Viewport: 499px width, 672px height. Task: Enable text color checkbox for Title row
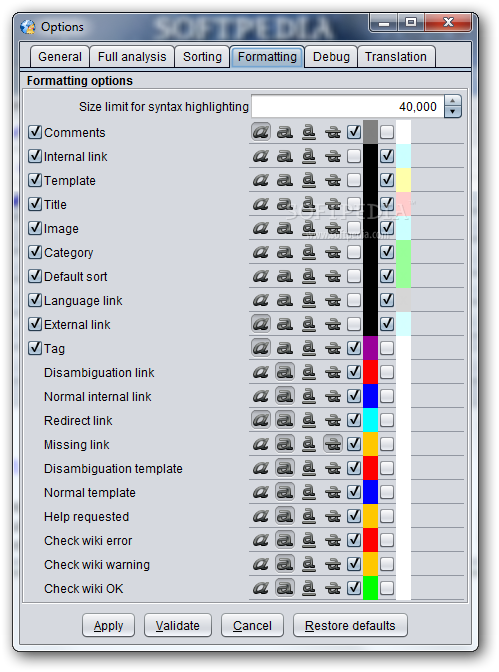tap(354, 204)
